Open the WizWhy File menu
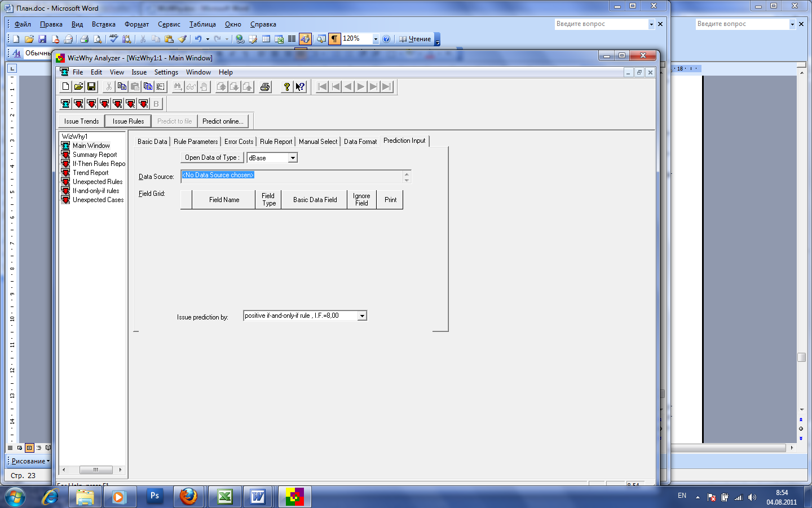 78,72
